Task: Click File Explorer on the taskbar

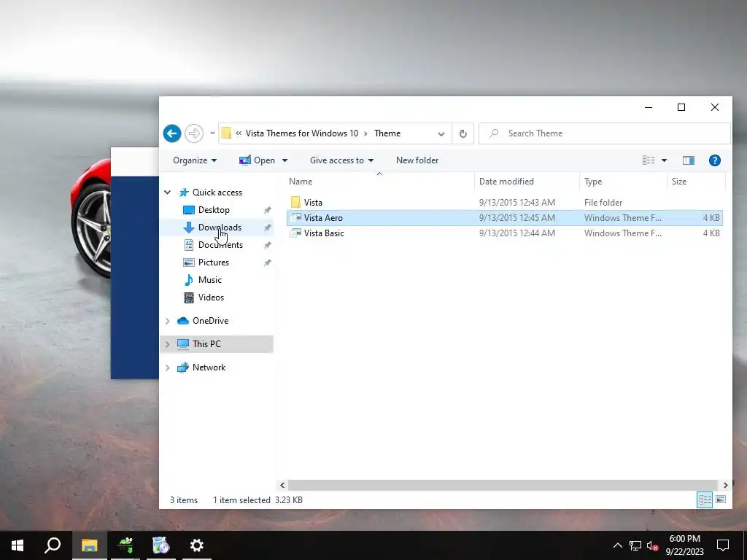Action: coord(89,545)
